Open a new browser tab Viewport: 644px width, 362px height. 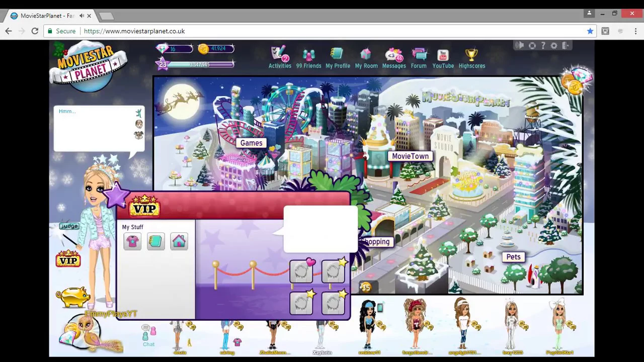click(x=106, y=16)
